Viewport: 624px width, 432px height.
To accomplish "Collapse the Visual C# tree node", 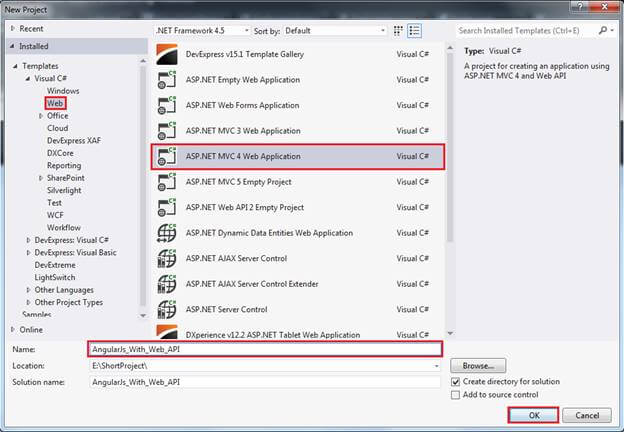I will 28,78.
